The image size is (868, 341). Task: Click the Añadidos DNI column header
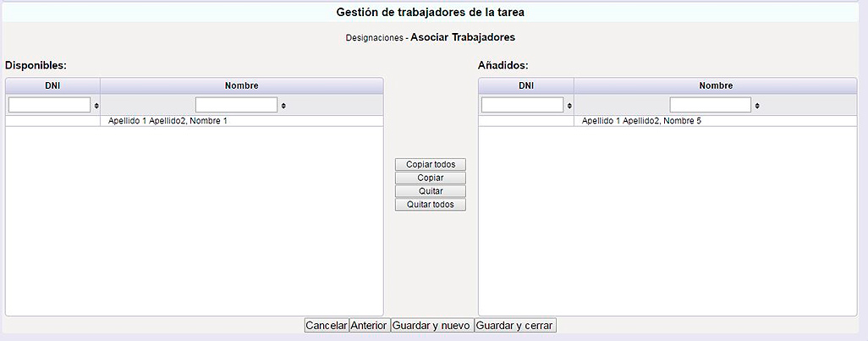coord(526,85)
